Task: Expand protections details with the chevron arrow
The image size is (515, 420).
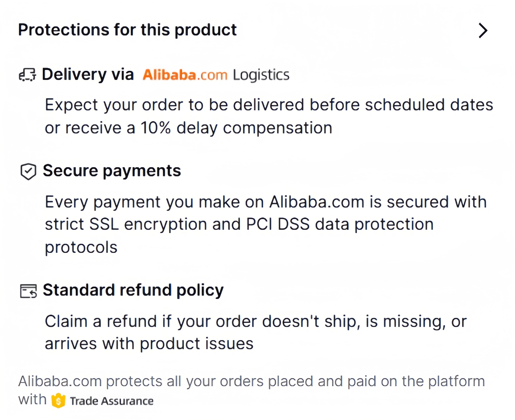Action: pos(483,31)
